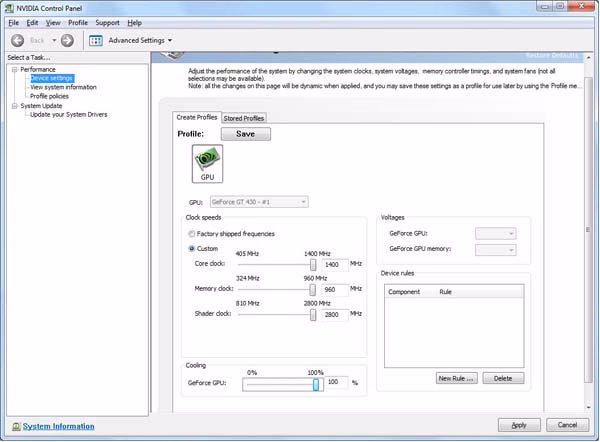
Task: Open the Back history dropdown arrow
Action: click(54, 40)
